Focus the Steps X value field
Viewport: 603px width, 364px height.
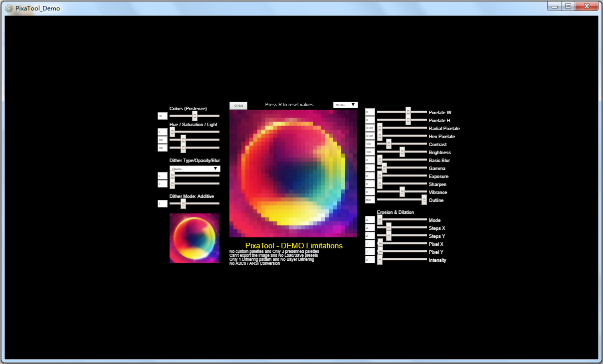pyautogui.click(x=370, y=228)
